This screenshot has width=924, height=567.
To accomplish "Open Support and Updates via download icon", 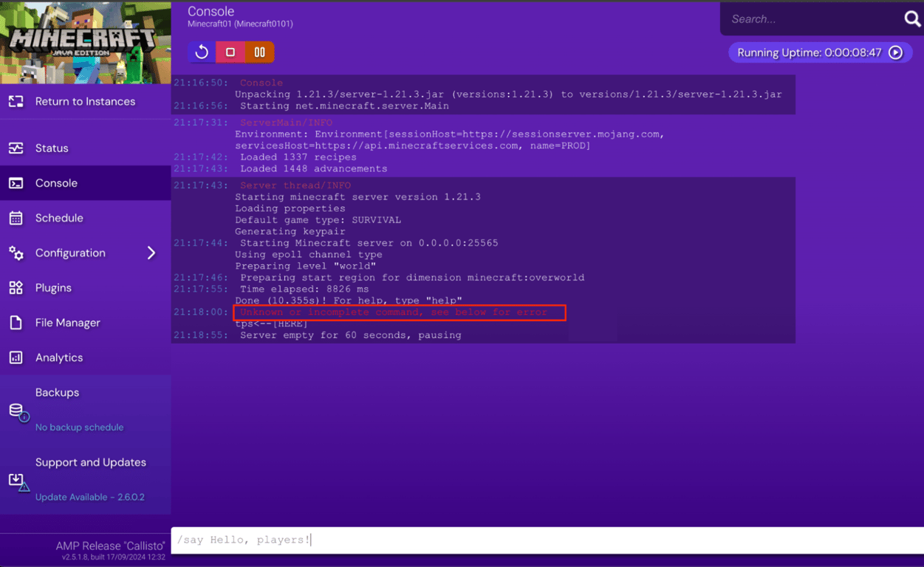I will [15, 480].
